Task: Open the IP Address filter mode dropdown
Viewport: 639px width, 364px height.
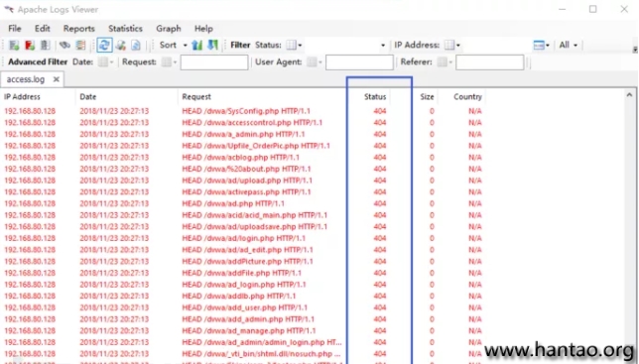Action: 451,46
